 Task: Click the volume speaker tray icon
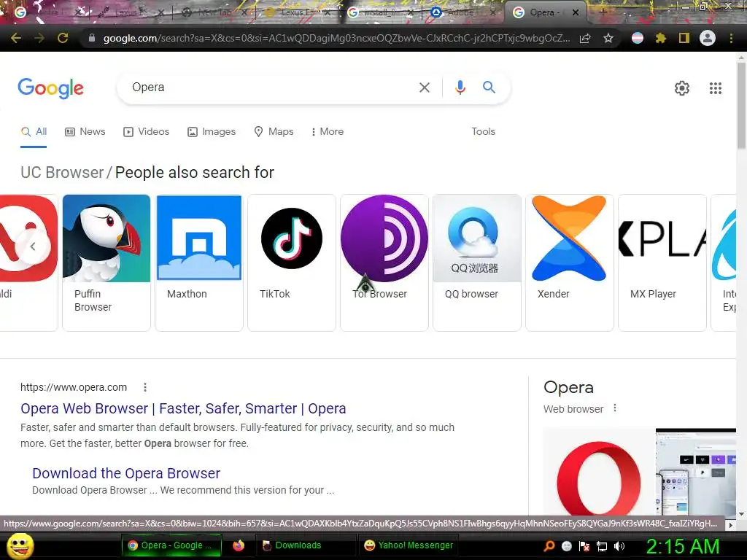click(x=619, y=546)
